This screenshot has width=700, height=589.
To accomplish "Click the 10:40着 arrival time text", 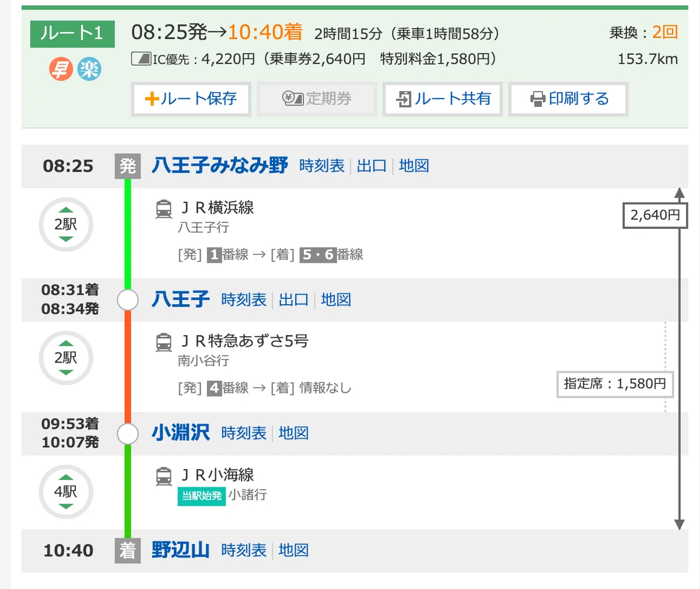I will (x=265, y=32).
